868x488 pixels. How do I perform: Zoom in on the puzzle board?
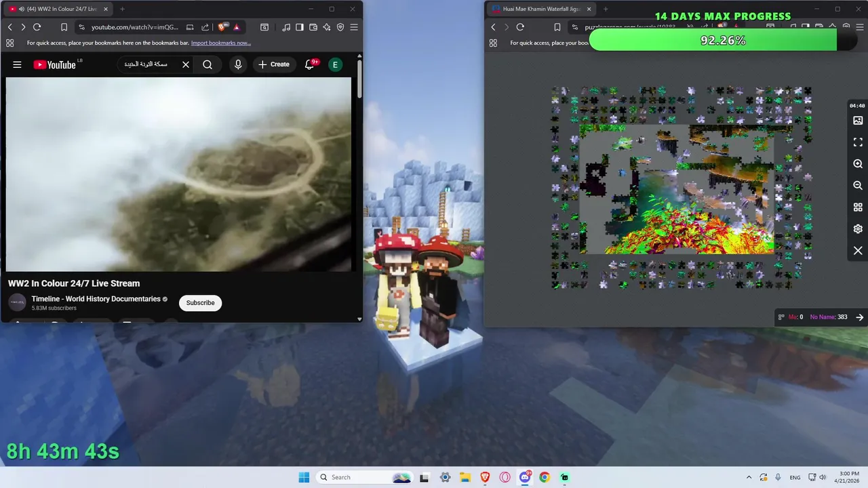[858, 164]
